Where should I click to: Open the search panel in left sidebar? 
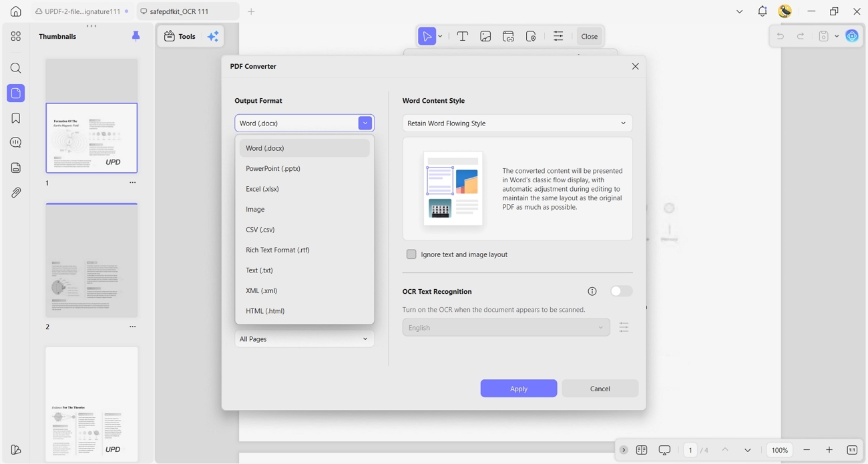tap(16, 68)
